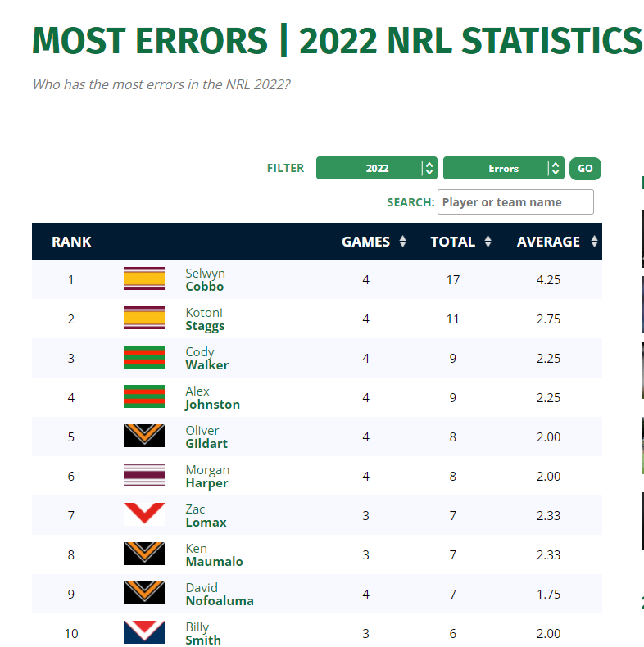Open Ken Maumalo player link
Viewport: 644px width, 647px height.
pyautogui.click(x=214, y=555)
